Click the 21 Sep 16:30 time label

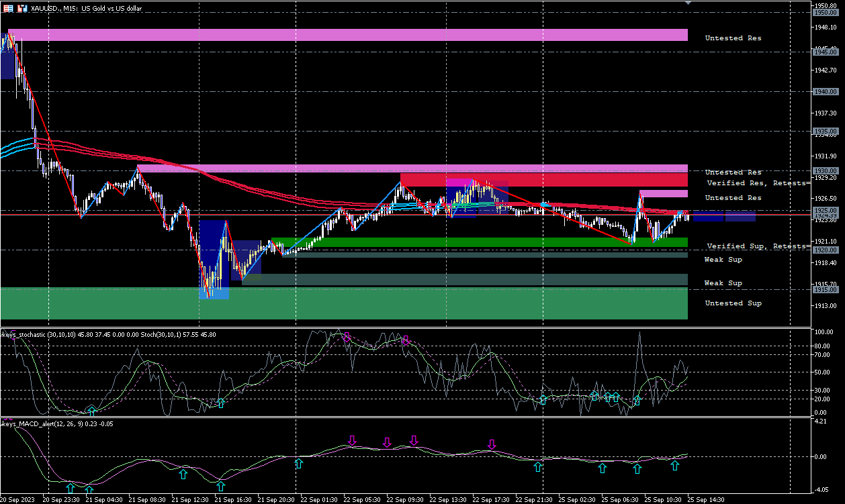pos(233,499)
